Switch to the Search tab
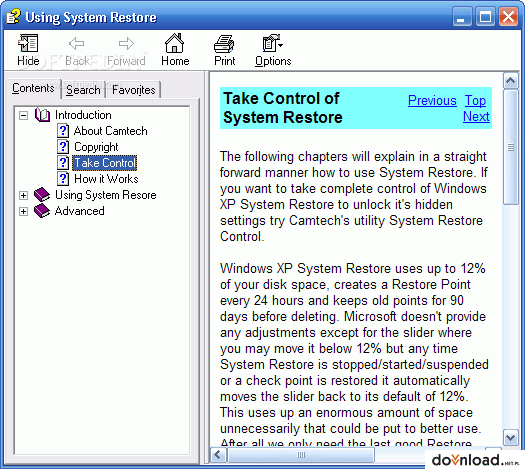 pos(83,90)
